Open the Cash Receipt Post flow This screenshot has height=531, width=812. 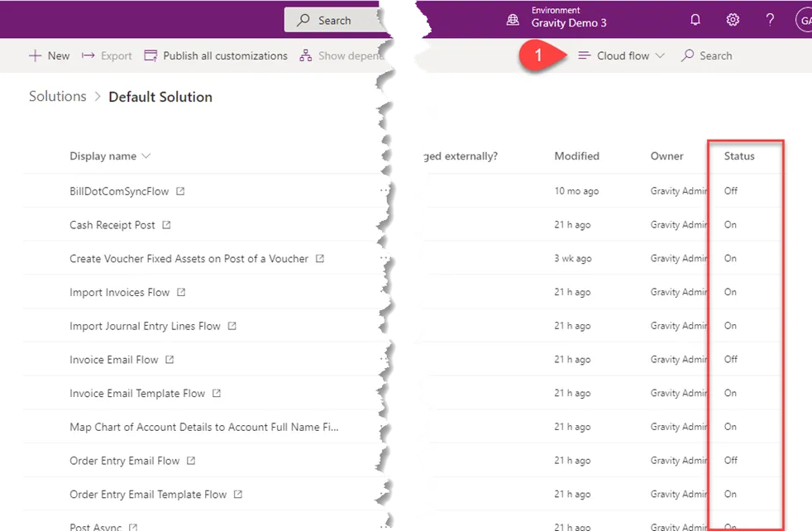coord(112,225)
